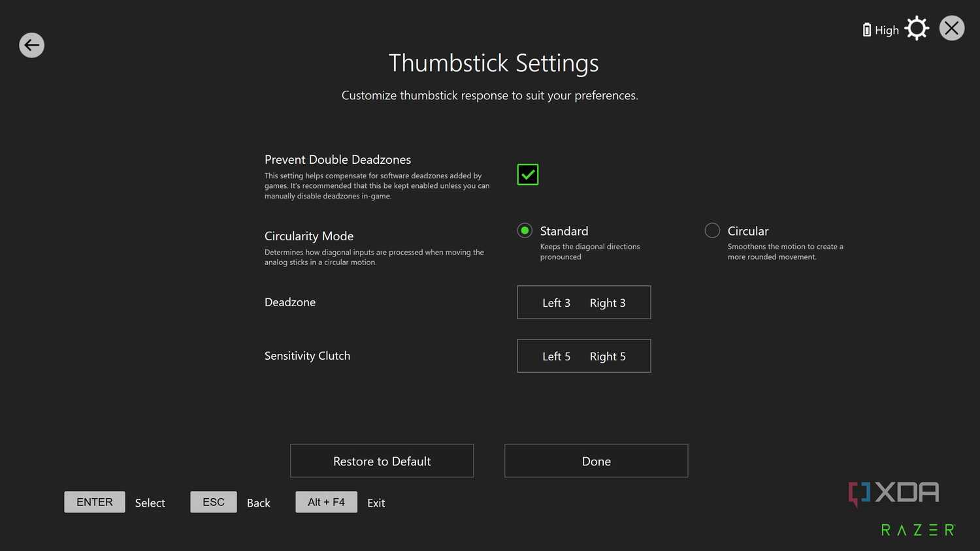The width and height of the screenshot is (980, 551).
Task: Click Restore to Default
Action: 382,461
